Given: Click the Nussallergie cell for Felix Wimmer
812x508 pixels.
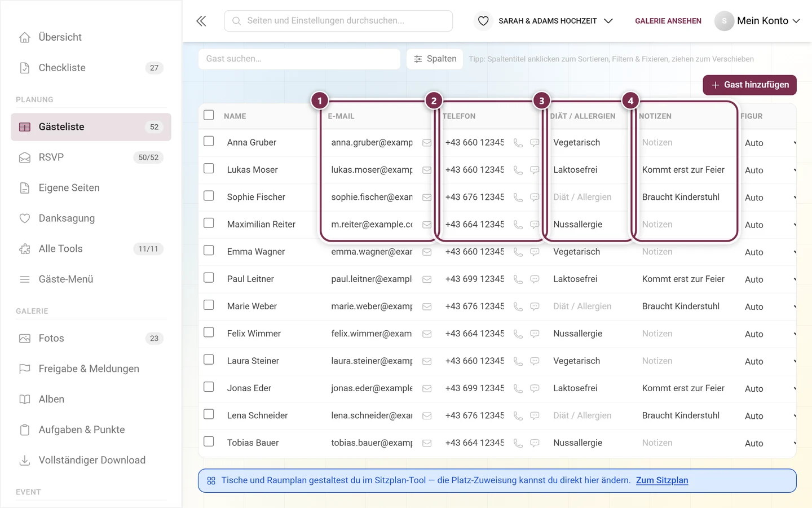Looking at the screenshot, I should [x=577, y=334].
